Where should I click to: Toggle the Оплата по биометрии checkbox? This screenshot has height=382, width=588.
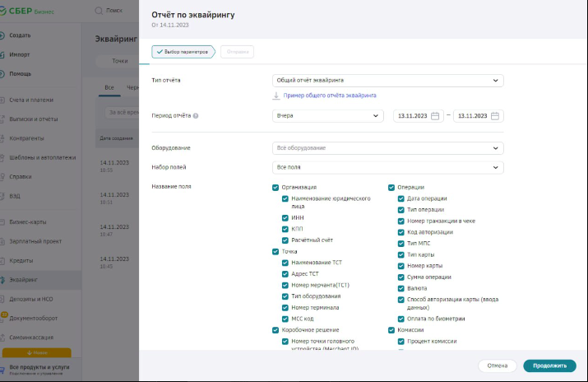[400, 319]
